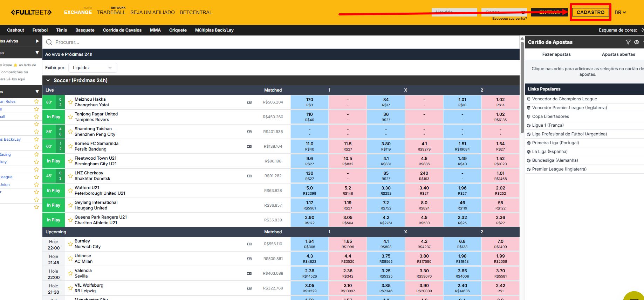Click the cashout icon in Udinese row
The height and width of the screenshot is (300, 644).
click(x=249, y=259)
